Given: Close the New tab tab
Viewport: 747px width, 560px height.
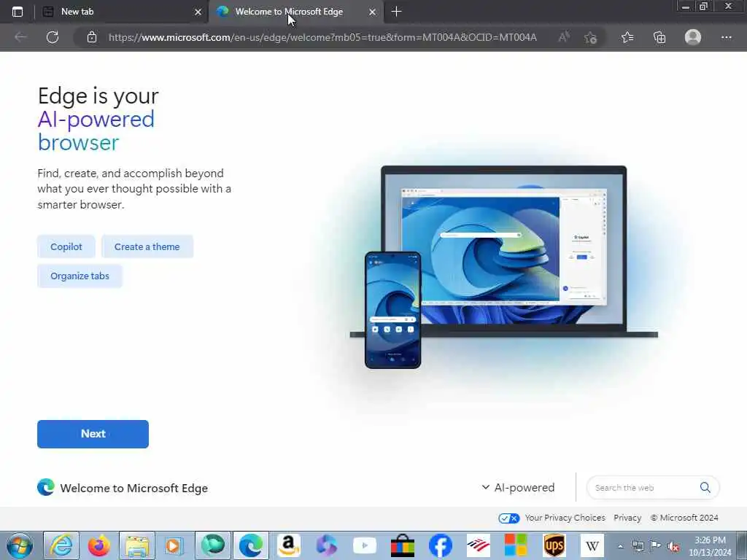Looking at the screenshot, I should click(198, 12).
